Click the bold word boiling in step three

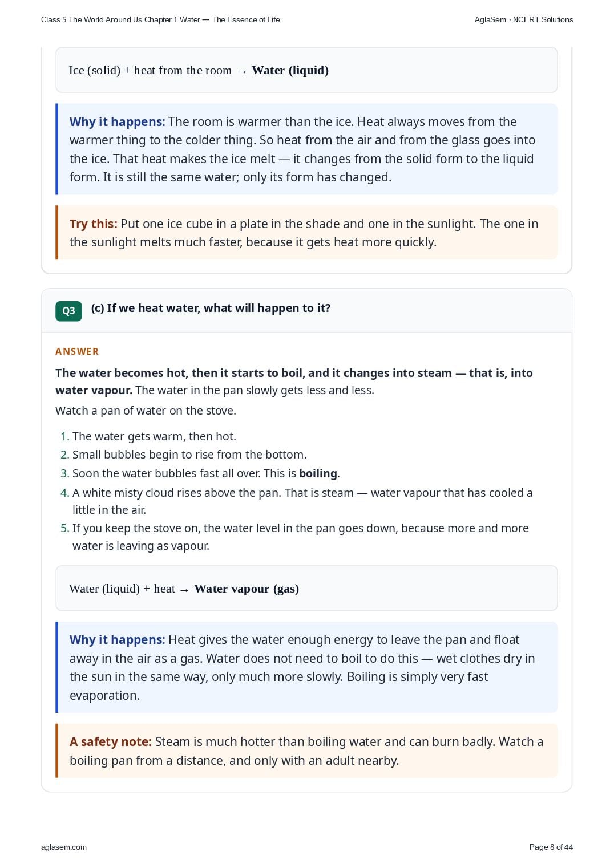click(x=318, y=473)
